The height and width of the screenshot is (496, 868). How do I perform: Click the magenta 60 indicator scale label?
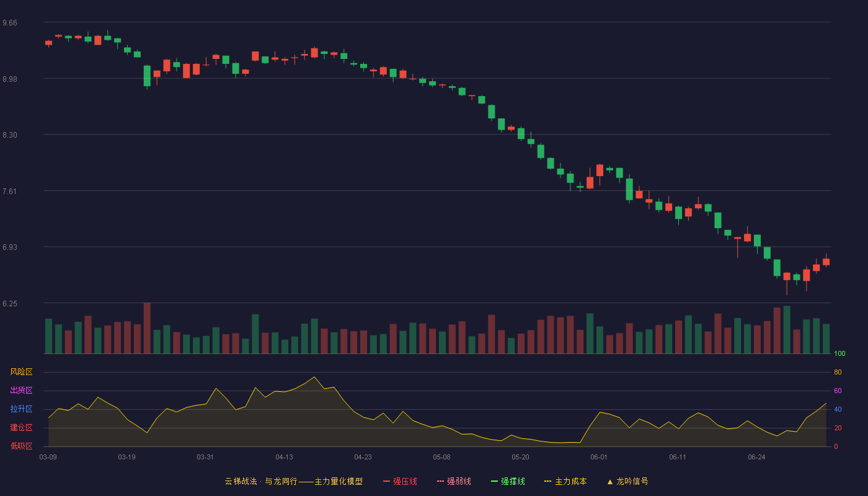pyautogui.click(x=838, y=391)
